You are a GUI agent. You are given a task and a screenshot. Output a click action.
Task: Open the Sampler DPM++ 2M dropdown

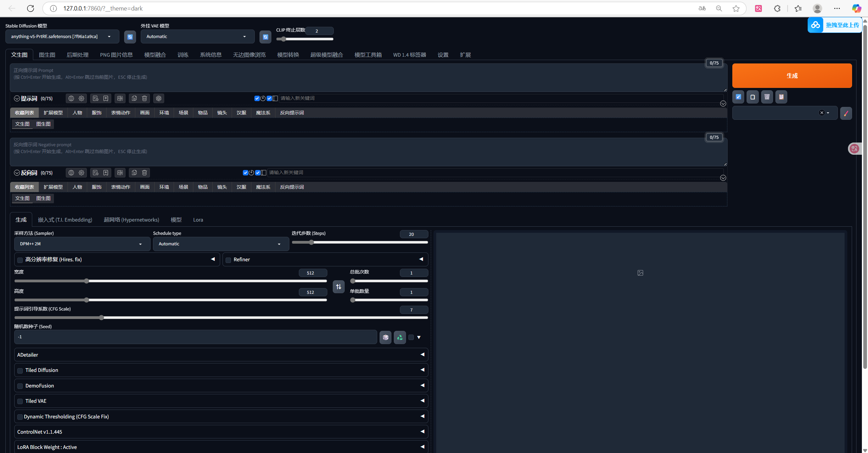click(82, 244)
